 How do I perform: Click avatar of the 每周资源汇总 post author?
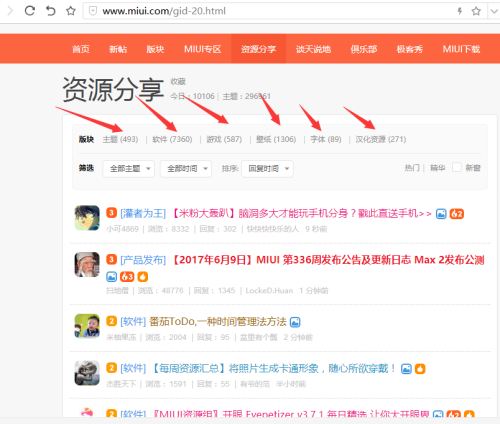pos(87,373)
